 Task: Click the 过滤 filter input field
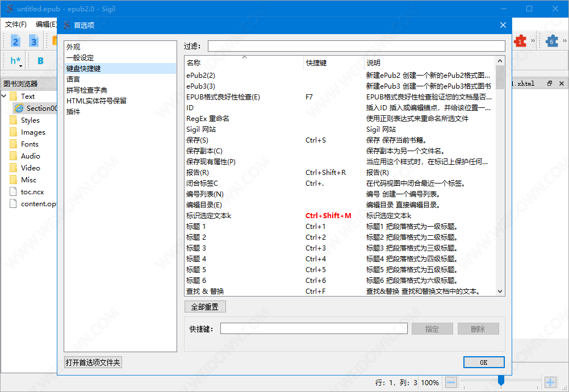(357, 46)
